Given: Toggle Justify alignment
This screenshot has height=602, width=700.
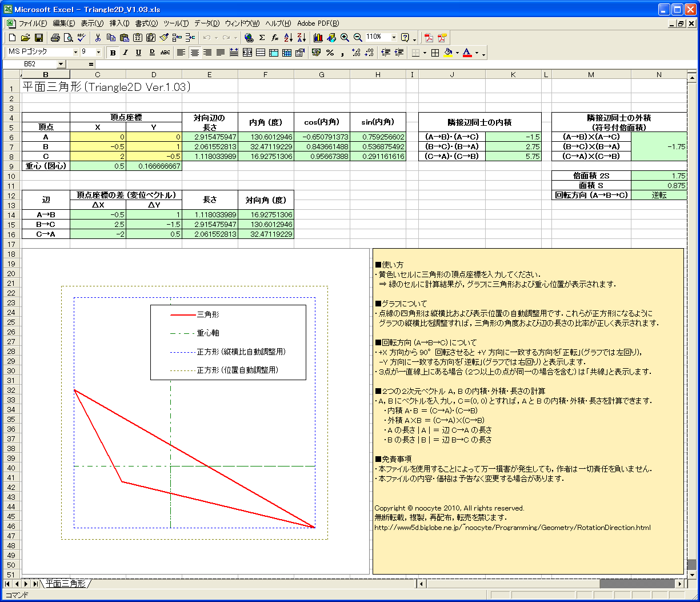Looking at the screenshot, I should coord(220,53).
